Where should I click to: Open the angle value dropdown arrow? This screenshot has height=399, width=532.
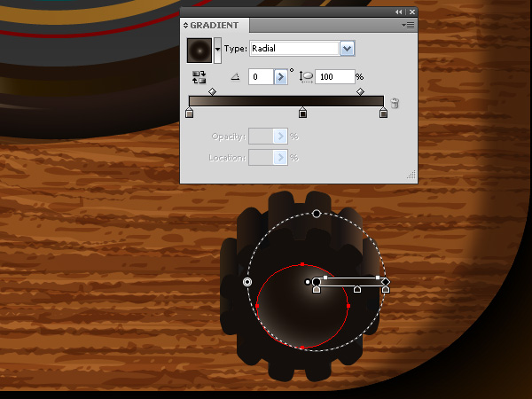click(280, 77)
